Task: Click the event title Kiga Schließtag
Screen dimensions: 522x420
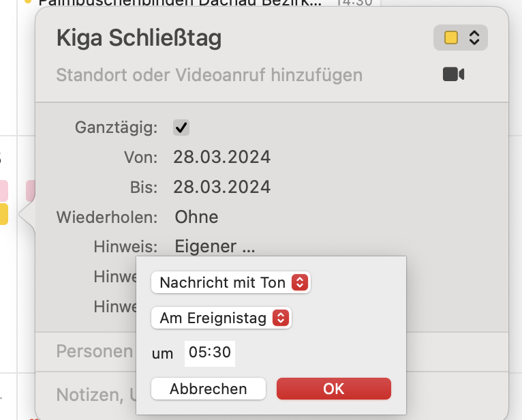Action: 139,39
